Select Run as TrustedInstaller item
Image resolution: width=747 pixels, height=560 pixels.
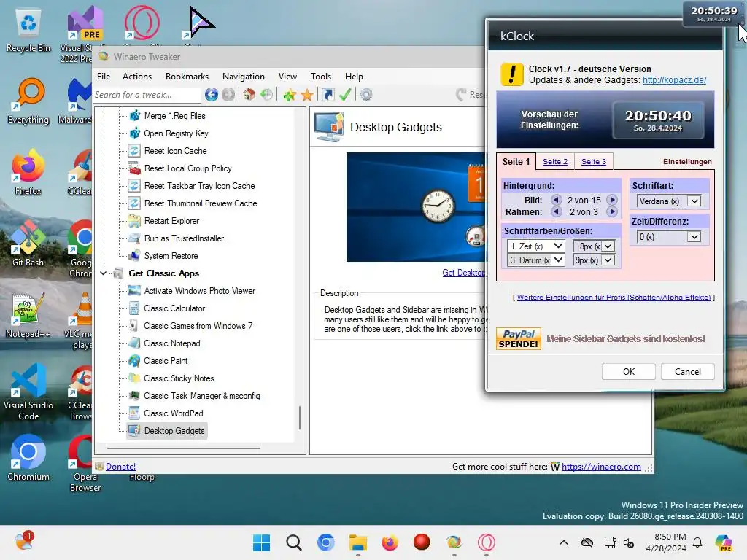184,238
